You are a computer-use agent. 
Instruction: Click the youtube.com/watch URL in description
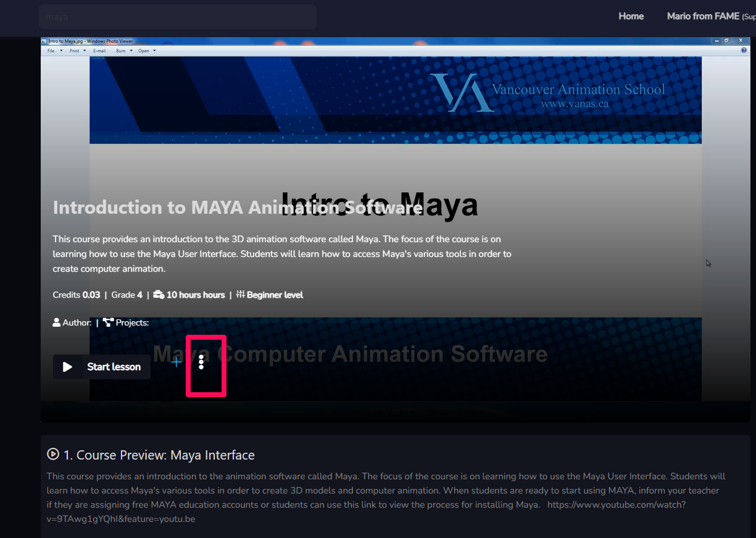[x=367, y=511]
